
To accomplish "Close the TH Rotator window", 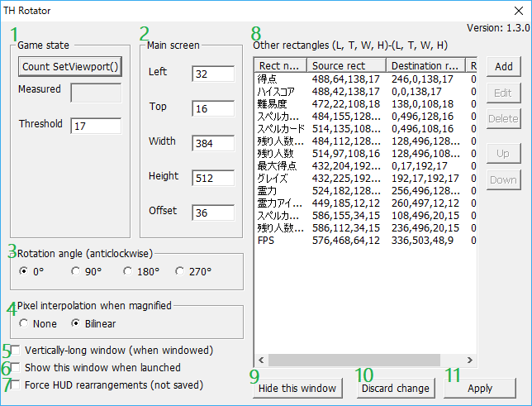I will pyautogui.click(x=519, y=11).
